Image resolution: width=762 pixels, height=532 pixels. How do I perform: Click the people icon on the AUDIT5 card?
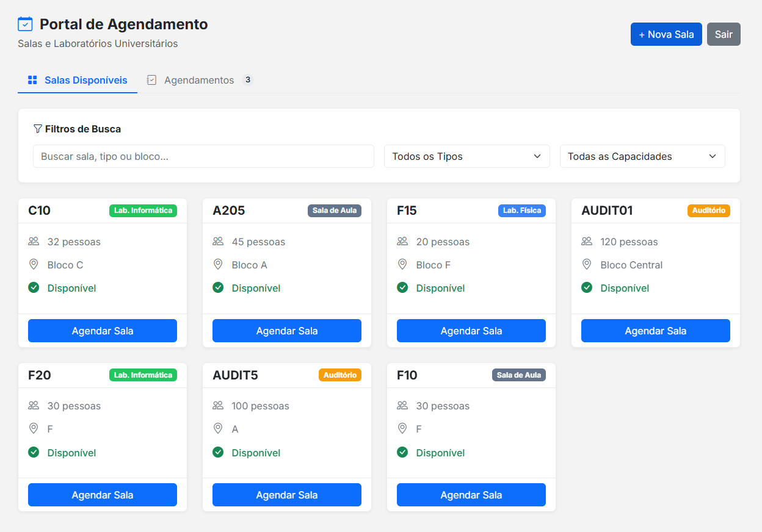point(218,406)
